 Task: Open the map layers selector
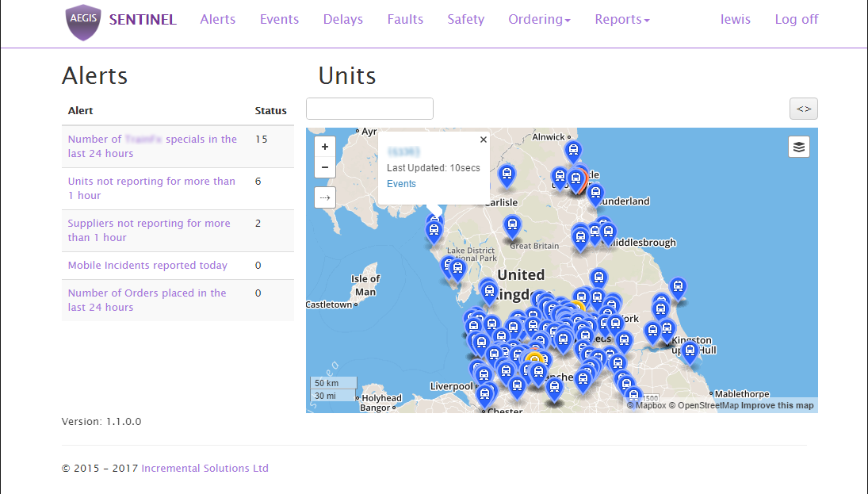click(799, 147)
